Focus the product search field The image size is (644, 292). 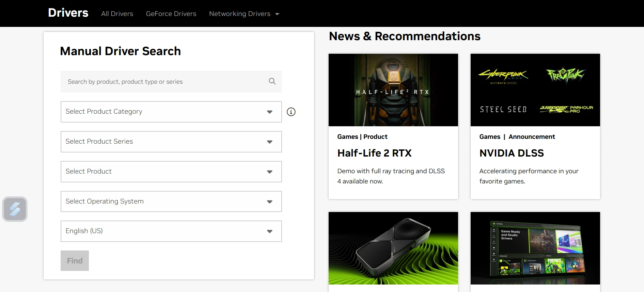pos(171,82)
